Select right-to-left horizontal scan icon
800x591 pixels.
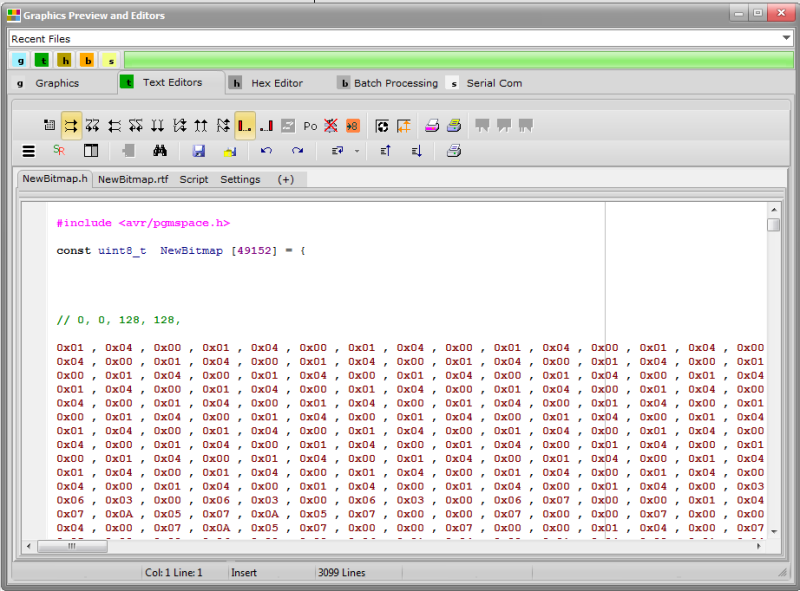[115, 126]
